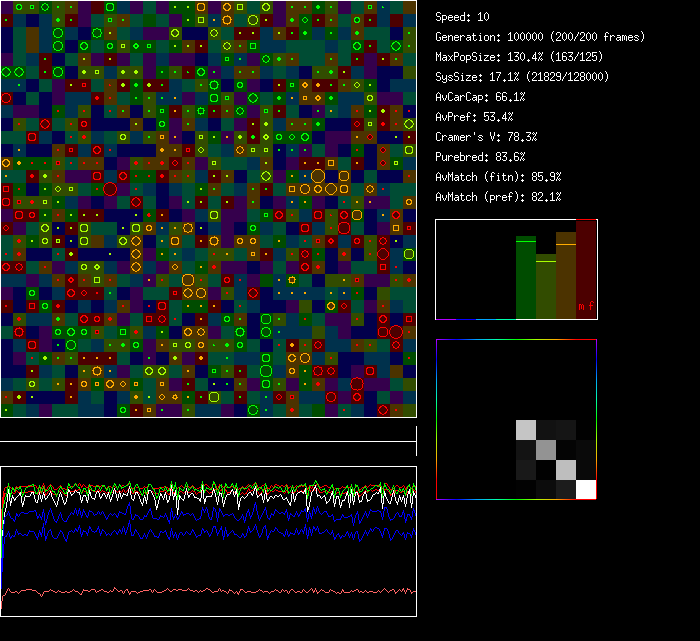This screenshot has height=641, width=700.
Task: Click the flat red line at graph bottom
Action: [208, 591]
